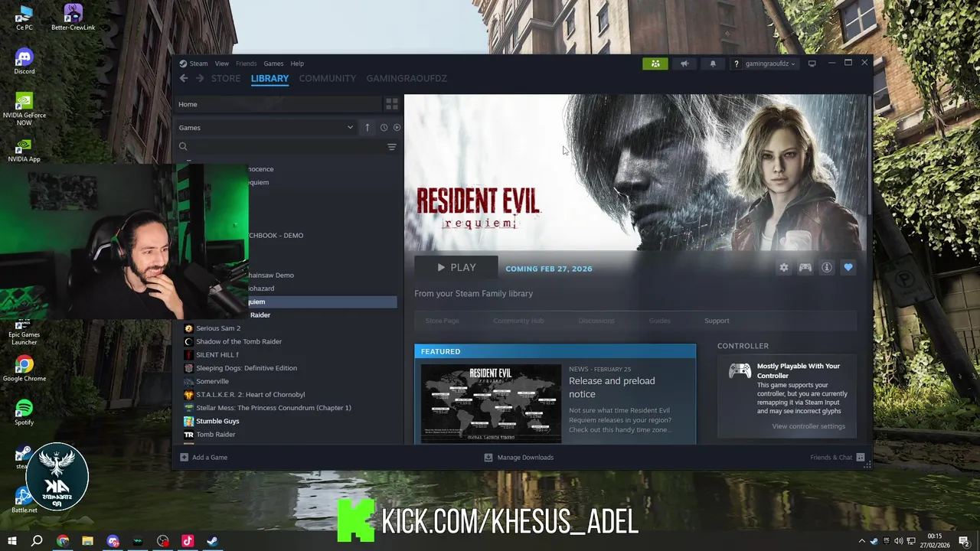Open the Games menu
The width and height of the screenshot is (980, 551).
pyautogui.click(x=273, y=64)
